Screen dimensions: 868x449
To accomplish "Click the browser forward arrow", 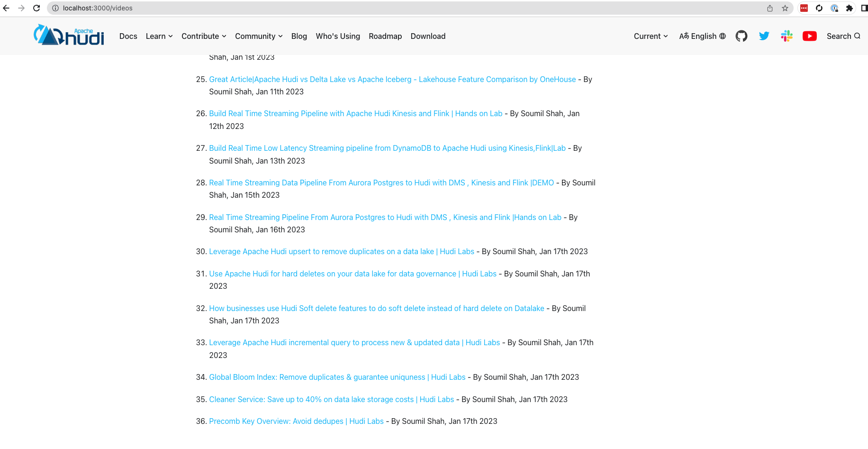I will point(21,8).
